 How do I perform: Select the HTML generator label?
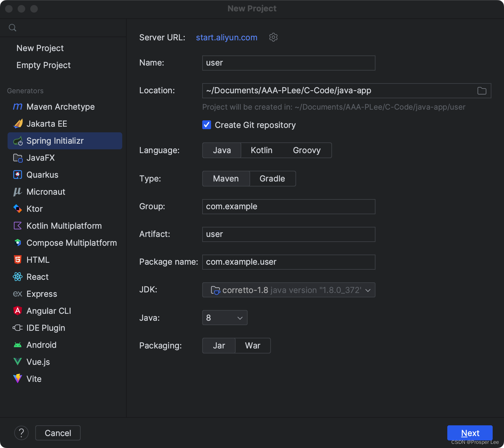38,260
